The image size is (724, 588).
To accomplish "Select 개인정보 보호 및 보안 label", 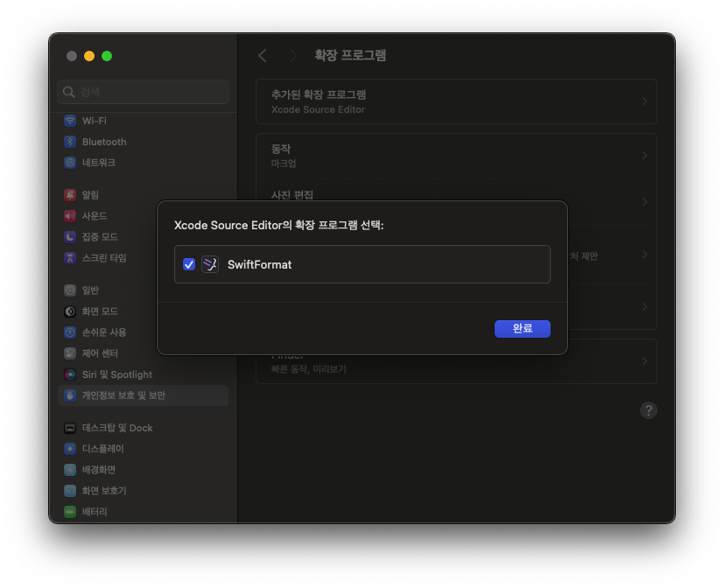I will [123, 395].
